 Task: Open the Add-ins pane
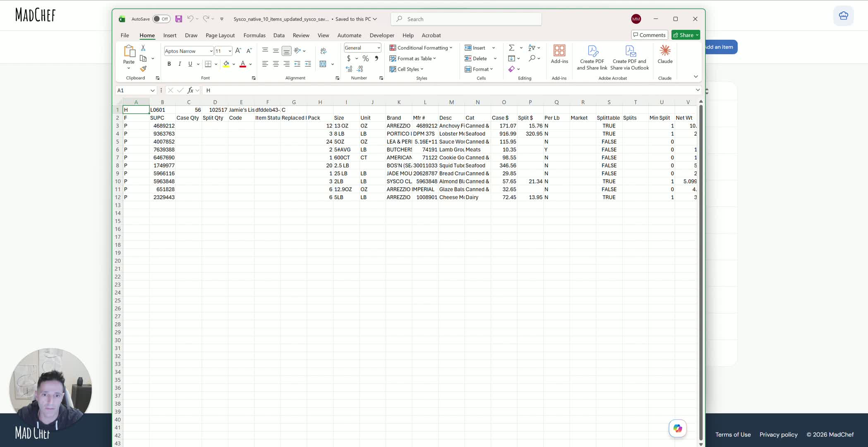(x=559, y=54)
